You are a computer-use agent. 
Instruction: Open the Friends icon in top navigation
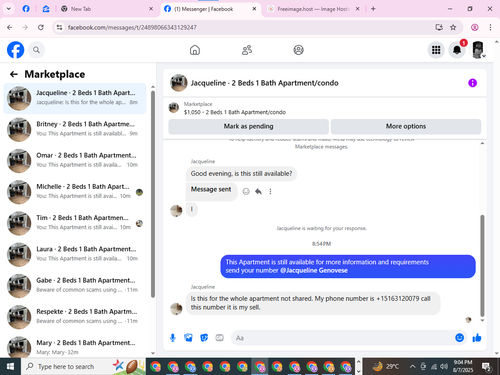pos(247,50)
